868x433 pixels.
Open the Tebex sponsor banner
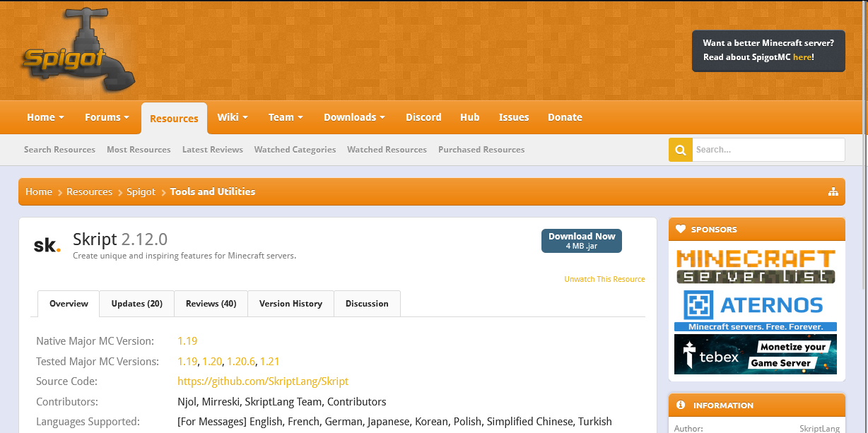(x=756, y=354)
